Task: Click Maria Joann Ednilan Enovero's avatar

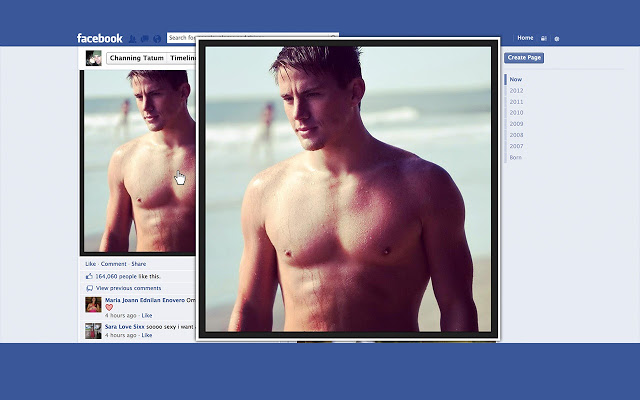Action: [x=93, y=304]
